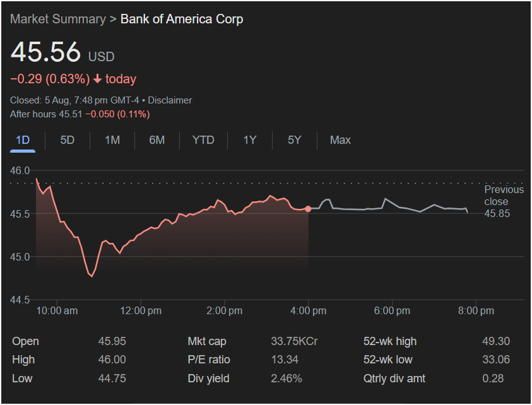Click the 45.5 y-axis label
The height and width of the screenshot is (405, 532).
pyautogui.click(x=20, y=214)
